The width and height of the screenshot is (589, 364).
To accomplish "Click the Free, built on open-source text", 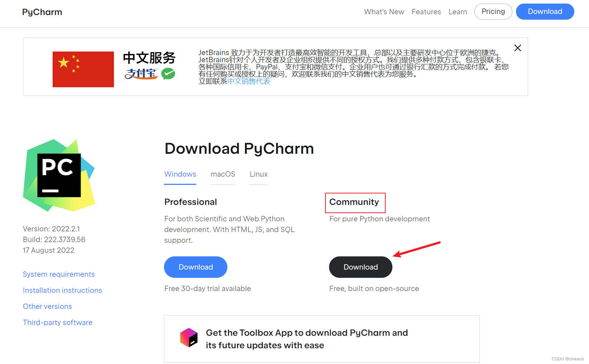I will click(x=374, y=289).
